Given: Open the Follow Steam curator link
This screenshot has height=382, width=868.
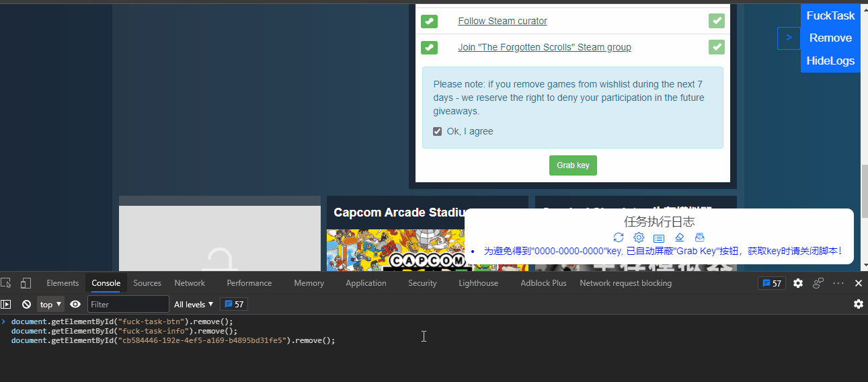Looking at the screenshot, I should (502, 21).
